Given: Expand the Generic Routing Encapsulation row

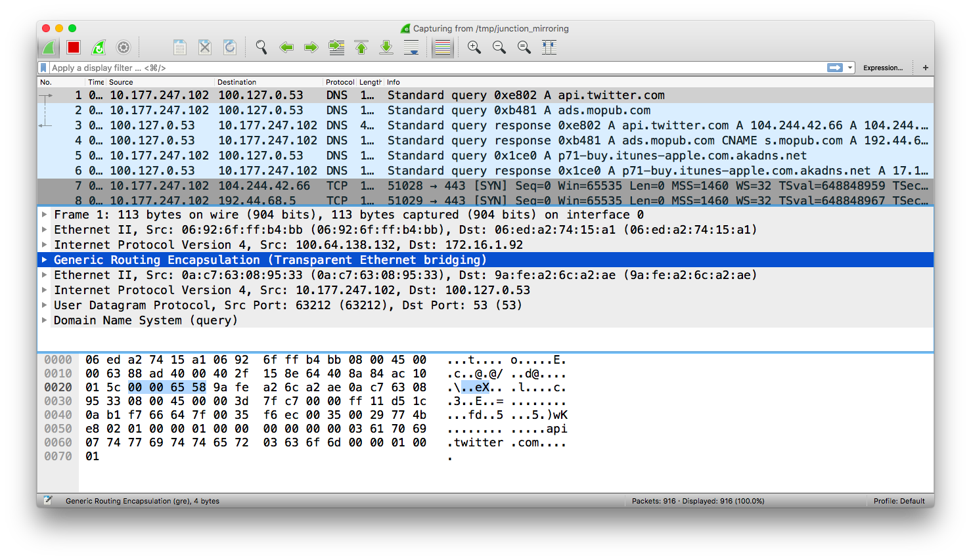Looking at the screenshot, I should pyautogui.click(x=44, y=260).
